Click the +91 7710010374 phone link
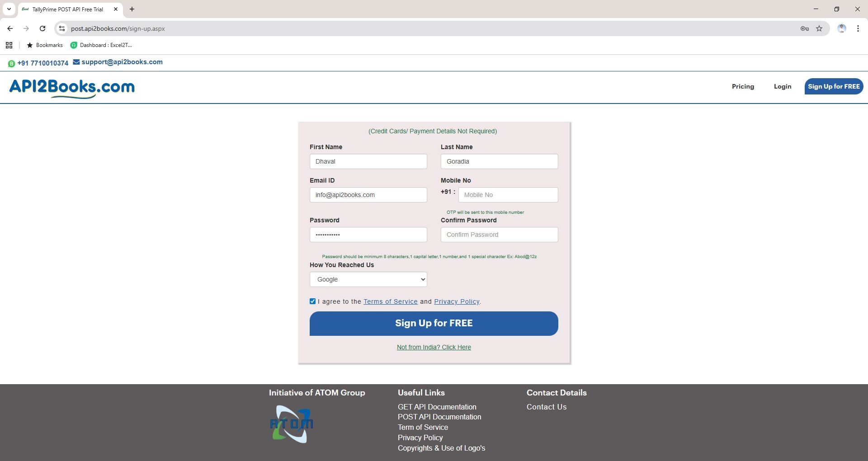 click(x=42, y=63)
